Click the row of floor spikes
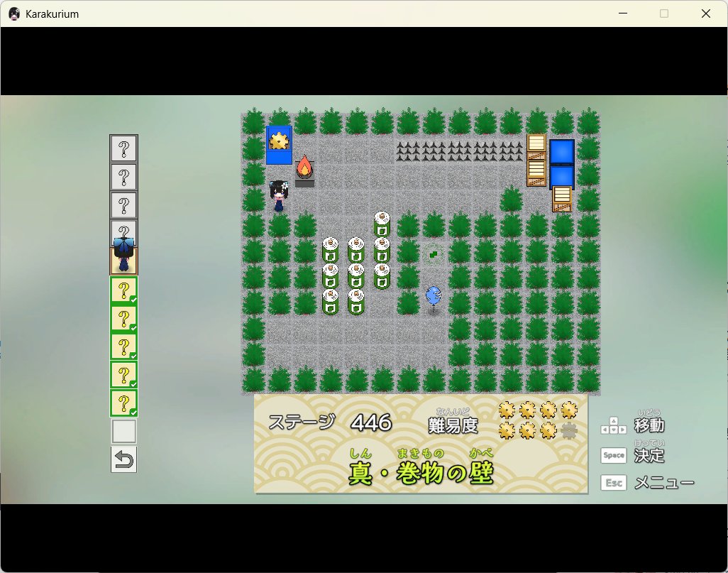Image resolution: width=728 pixels, height=573 pixels. coord(460,151)
